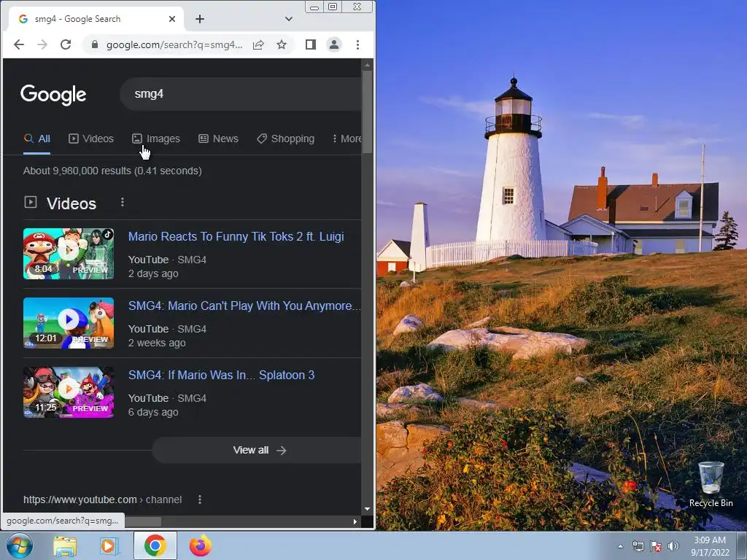This screenshot has width=747, height=560.
Task: Click the '2 days ago' video date text
Action: click(x=153, y=274)
